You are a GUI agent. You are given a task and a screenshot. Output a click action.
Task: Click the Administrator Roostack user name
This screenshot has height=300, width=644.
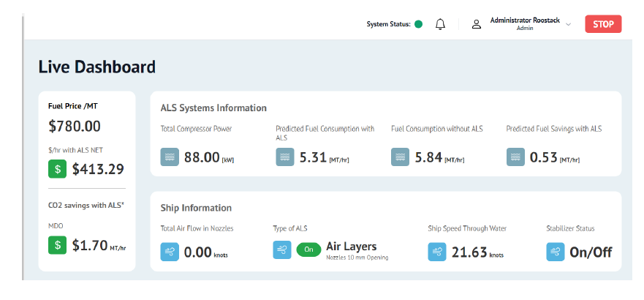[x=524, y=20]
